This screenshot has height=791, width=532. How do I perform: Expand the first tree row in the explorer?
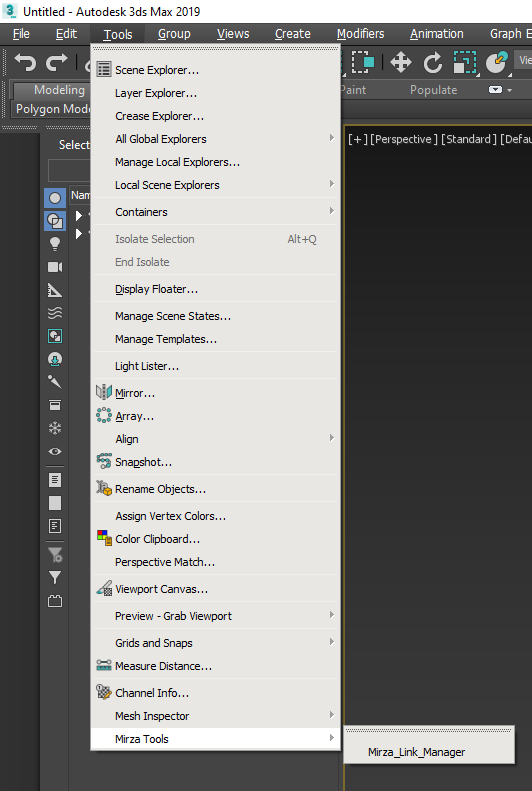click(x=79, y=216)
